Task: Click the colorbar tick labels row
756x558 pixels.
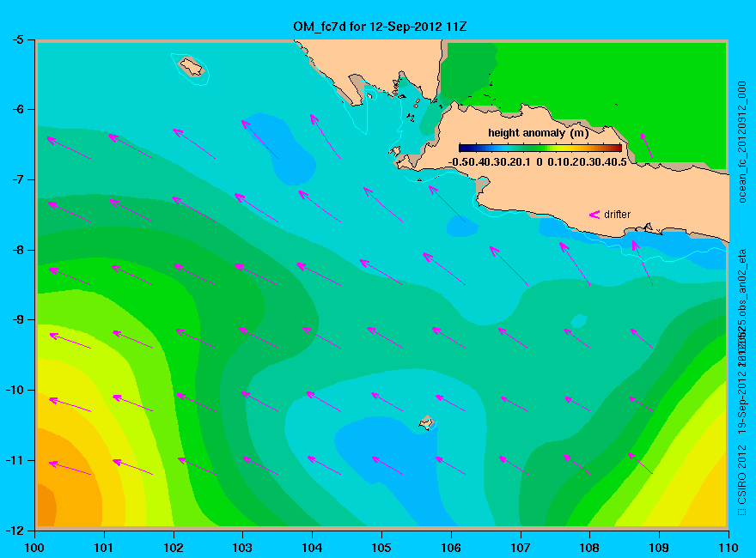Action: (x=538, y=162)
